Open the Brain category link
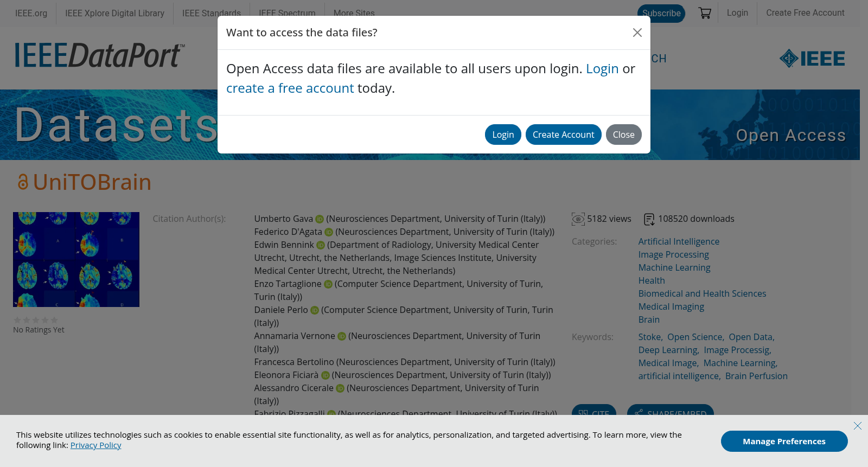 pos(649,320)
